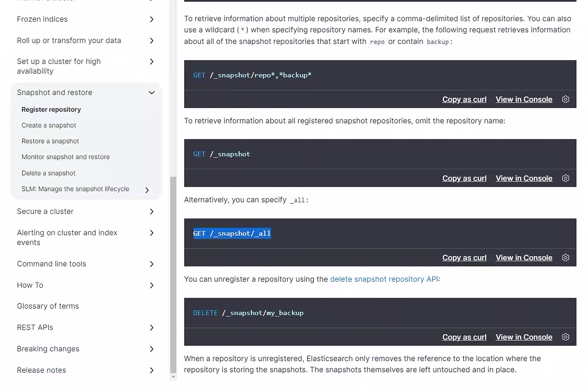Screen dimensions: 588x392
Task: Open Monitor snapshot and restore page
Action: coord(66,157)
